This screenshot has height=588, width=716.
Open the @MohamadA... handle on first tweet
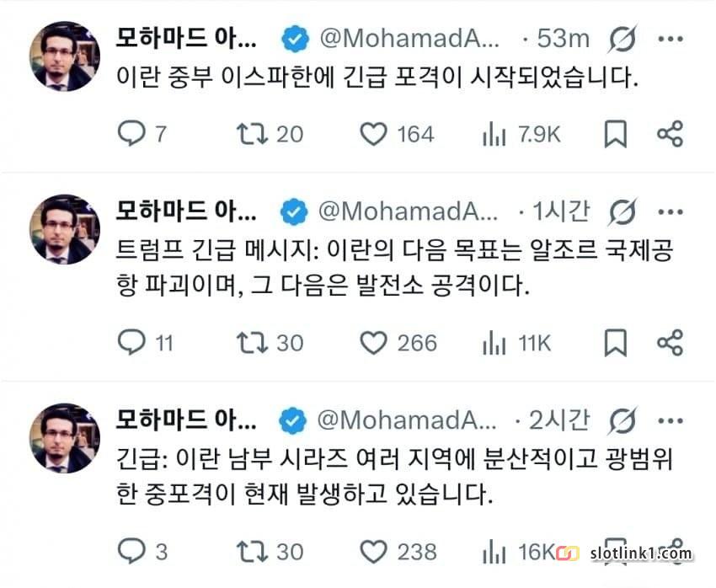click(x=409, y=39)
